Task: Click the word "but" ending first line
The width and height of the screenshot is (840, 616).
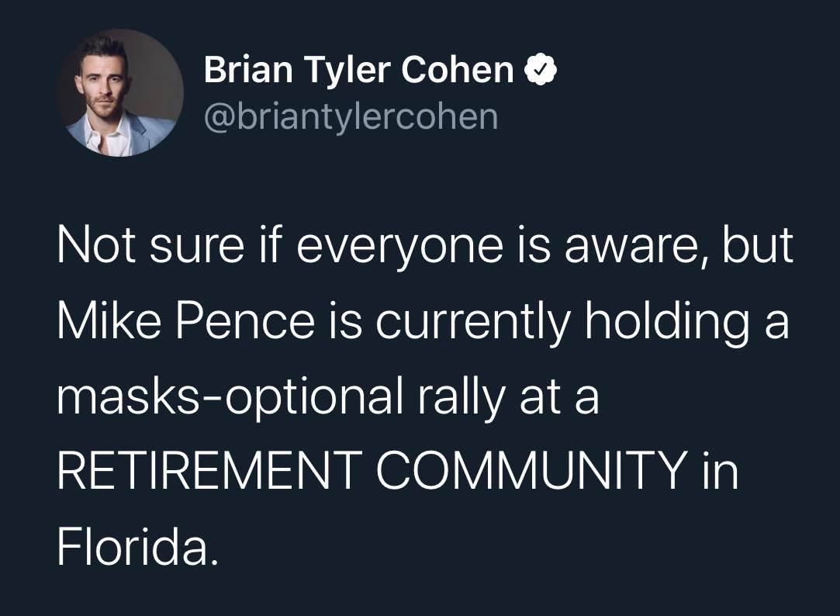Action: pyautogui.click(x=758, y=245)
